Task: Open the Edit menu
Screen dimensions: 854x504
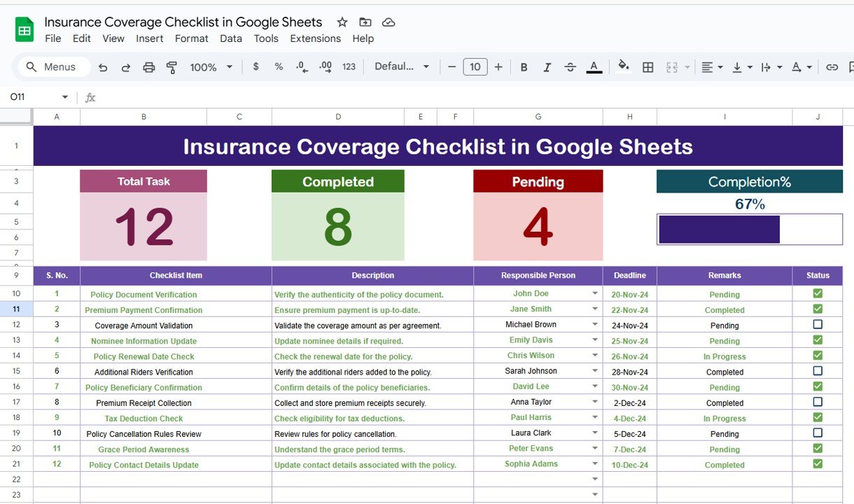Action: click(x=82, y=38)
